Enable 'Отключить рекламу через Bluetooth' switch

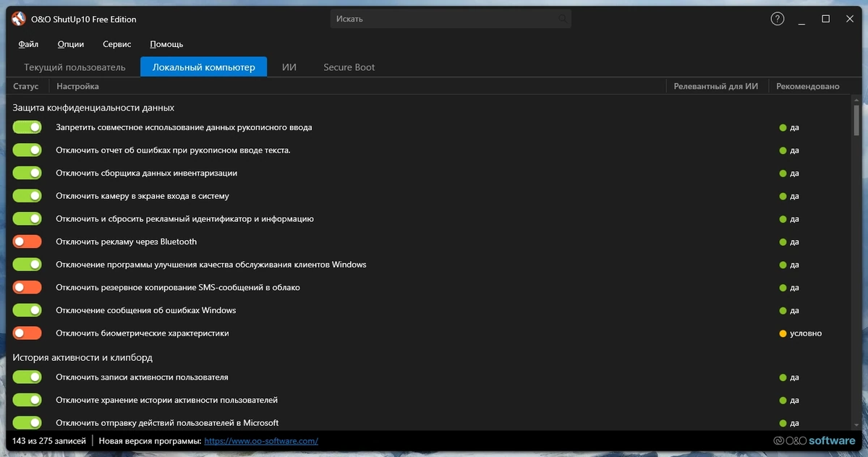pos(27,242)
